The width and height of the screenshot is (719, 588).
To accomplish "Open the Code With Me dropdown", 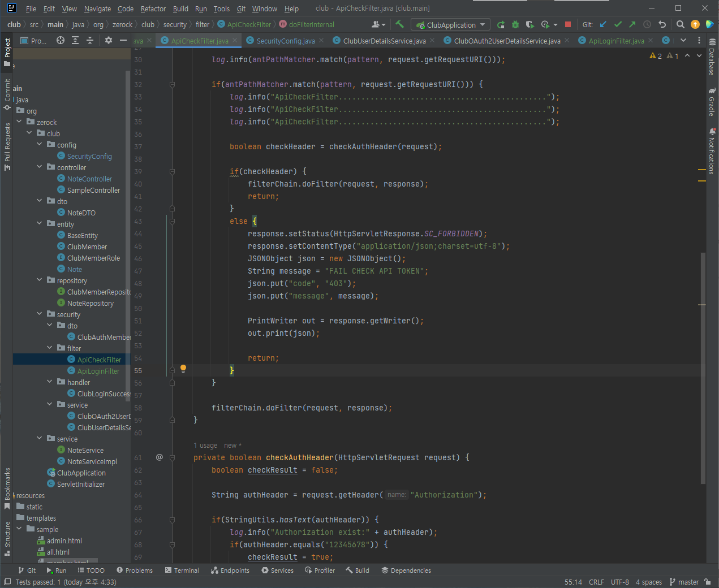I will coord(378,24).
